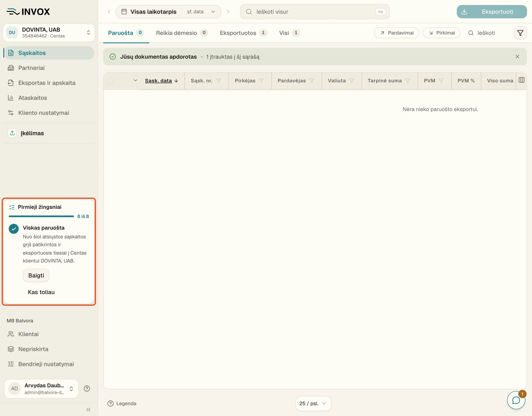Collapse the sidebar with double chevron icon
Image resolution: width=532 pixels, height=416 pixels.
coord(88,409)
